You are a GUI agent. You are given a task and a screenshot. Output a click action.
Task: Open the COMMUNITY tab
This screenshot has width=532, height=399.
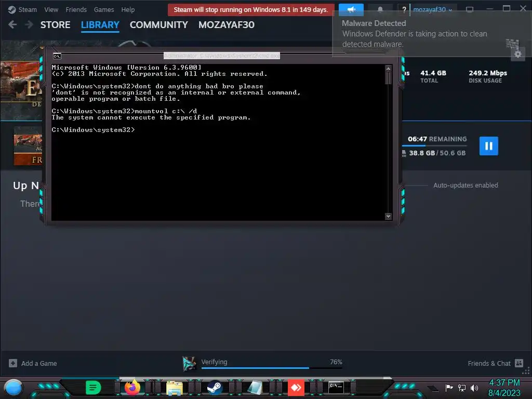tap(159, 25)
